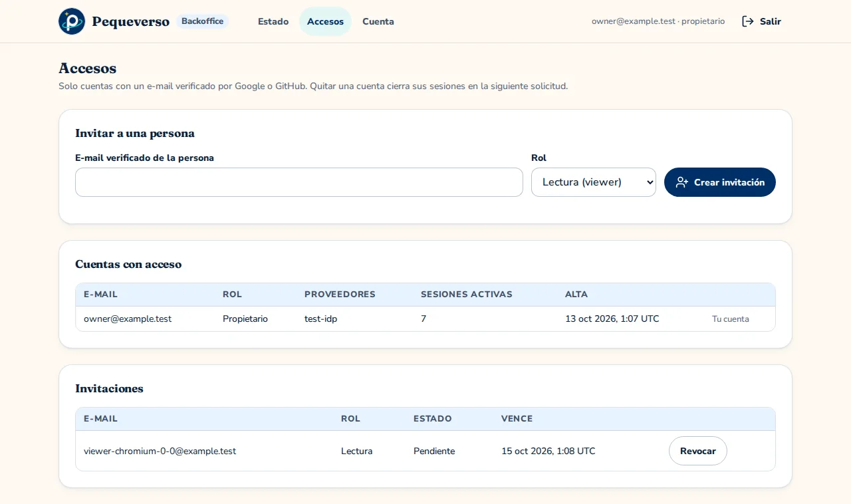Select owner@example.test cell in accounts table
The height and width of the screenshot is (504, 851).
(x=128, y=318)
